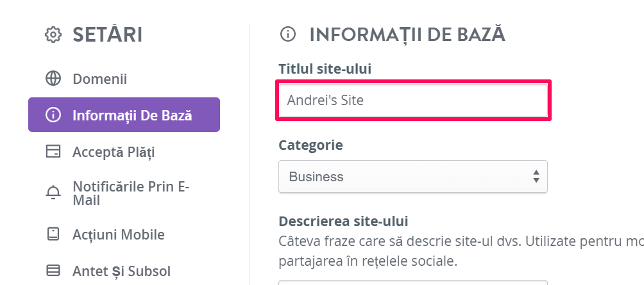
Task: Click the bell icon for email notifications
Action: [x=53, y=192]
